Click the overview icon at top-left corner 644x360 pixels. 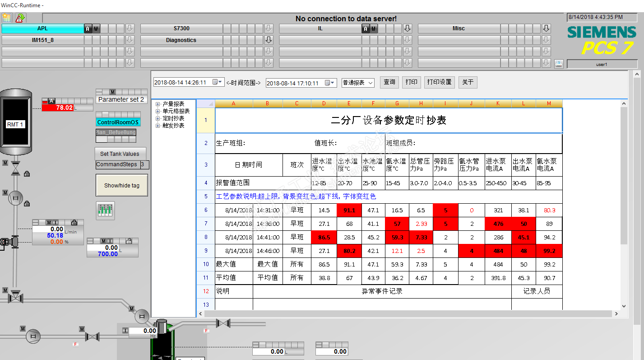coord(6,18)
